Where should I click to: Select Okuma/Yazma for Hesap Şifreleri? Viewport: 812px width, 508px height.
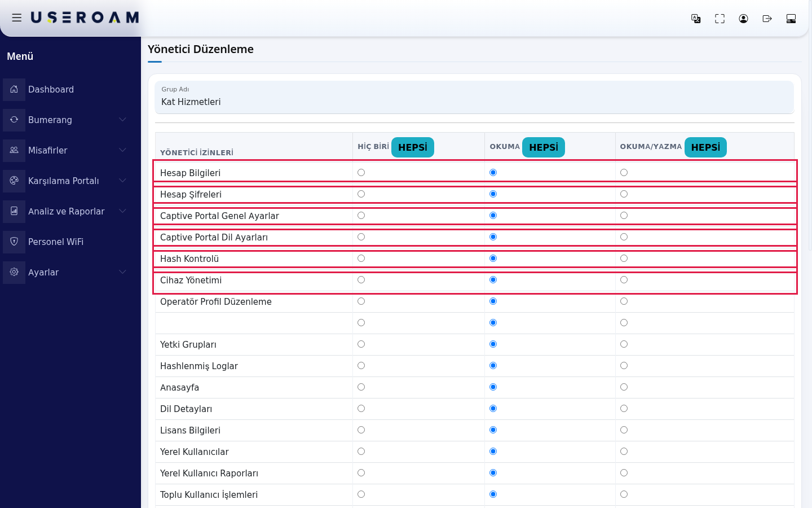click(624, 194)
